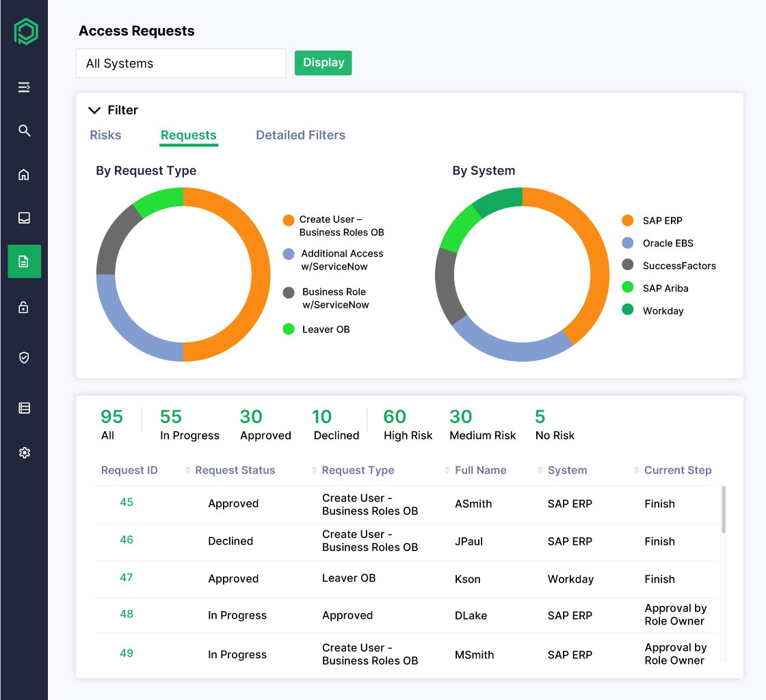766x700 pixels.
Task: Open request 47 from the table
Action: coord(127,578)
